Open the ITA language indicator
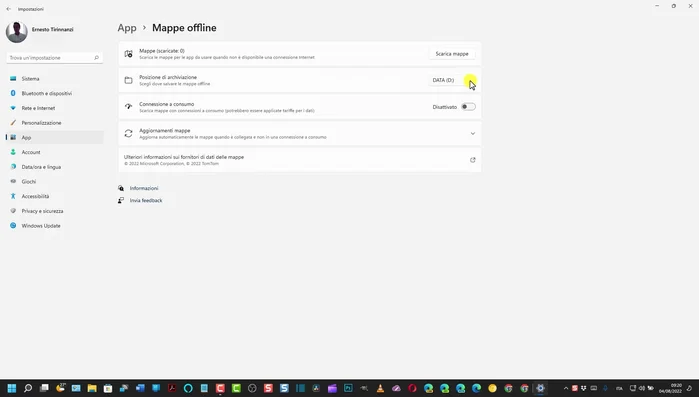Image resolution: width=699 pixels, height=397 pixels. click(x=619, y=389)
